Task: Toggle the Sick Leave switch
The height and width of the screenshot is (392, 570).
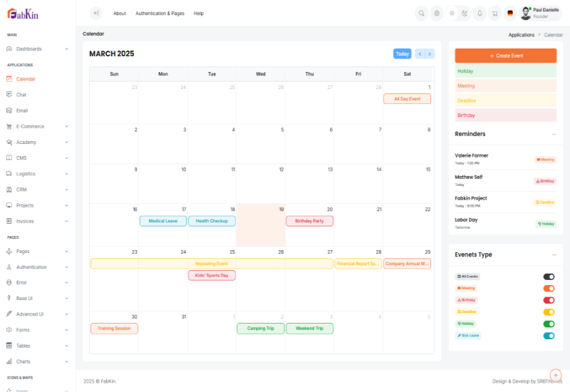Action: tap(549, 335)
